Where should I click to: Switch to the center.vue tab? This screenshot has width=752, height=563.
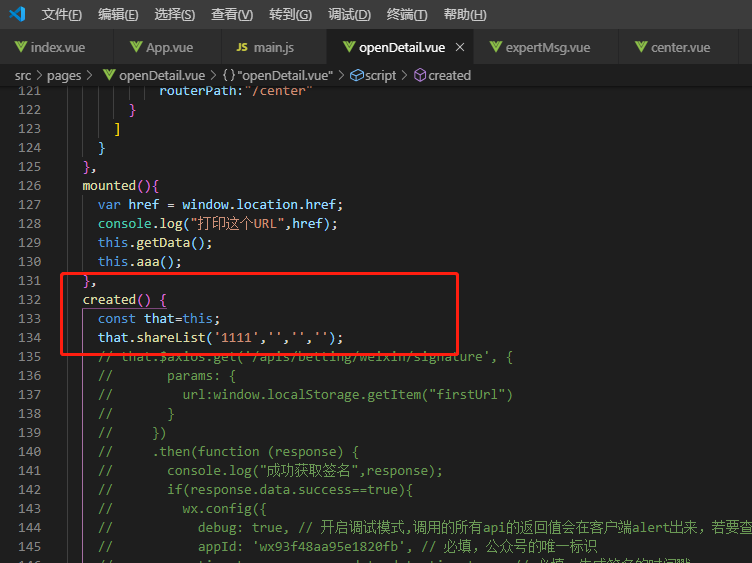(678, 47)
